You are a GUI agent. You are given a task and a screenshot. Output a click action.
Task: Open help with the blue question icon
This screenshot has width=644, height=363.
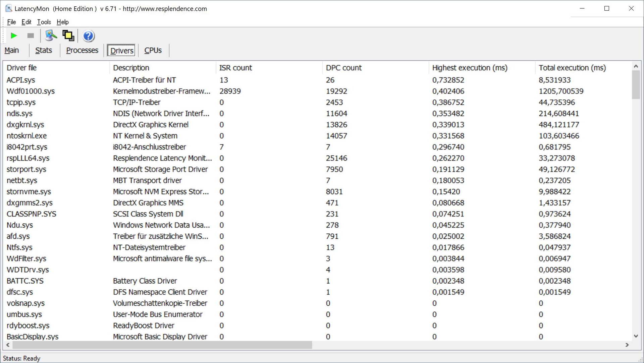pyautogui.click(x=89, y=36)
